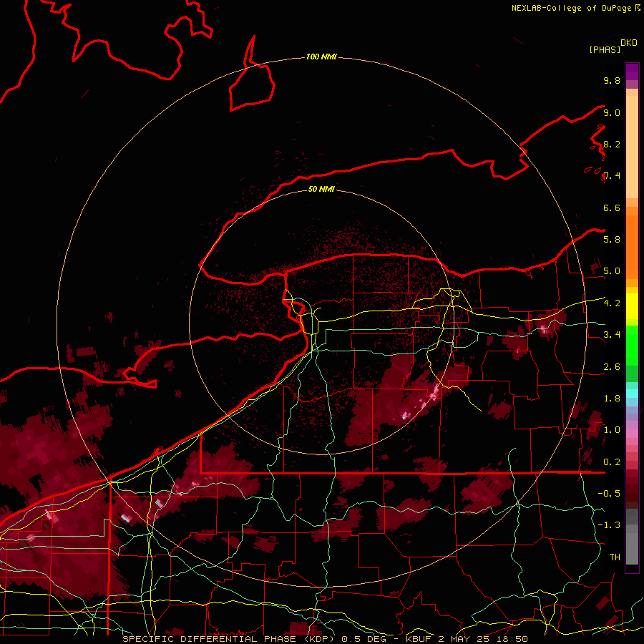Viewport: 644px width, 644px height.
Task: Click the 4.2 scale value
Action: (612, 303)
